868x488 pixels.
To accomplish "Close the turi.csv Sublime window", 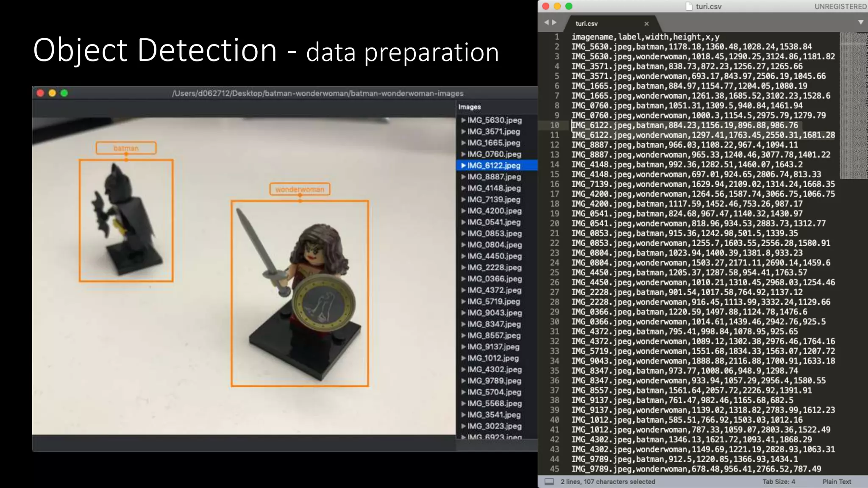I will click(x=546, y=6).
